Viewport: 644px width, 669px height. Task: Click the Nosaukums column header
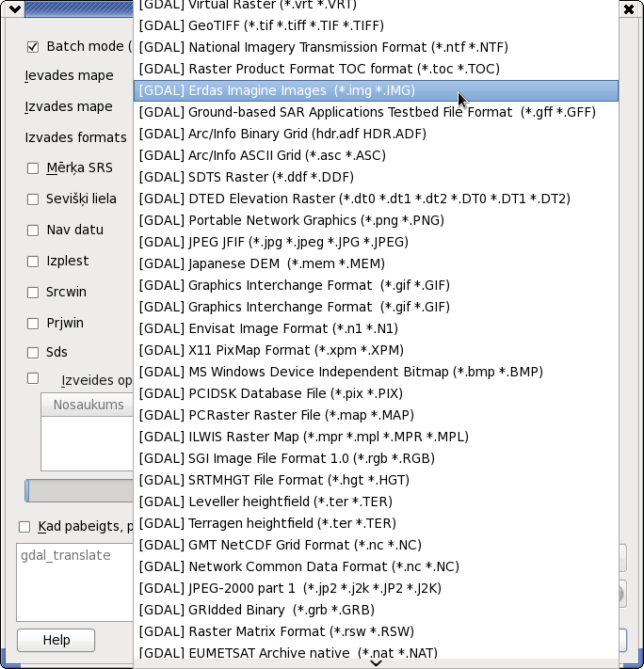pyautogui.click(x=88, y=405)
